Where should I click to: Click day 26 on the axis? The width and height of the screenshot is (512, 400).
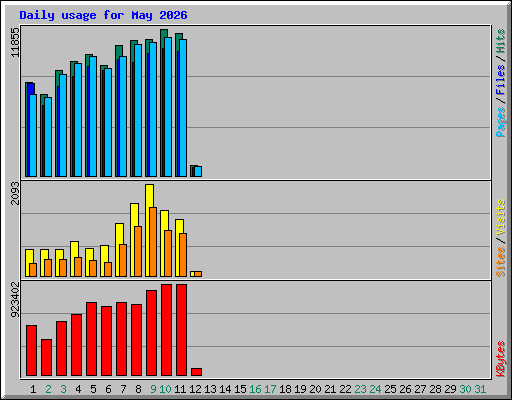[405, 389]
